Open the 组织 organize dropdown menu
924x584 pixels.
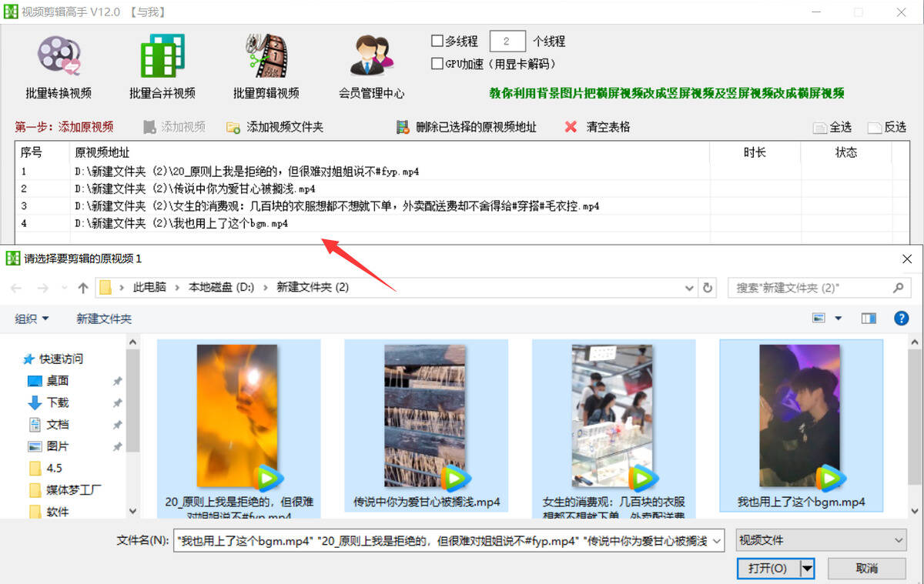click(32, 319)
